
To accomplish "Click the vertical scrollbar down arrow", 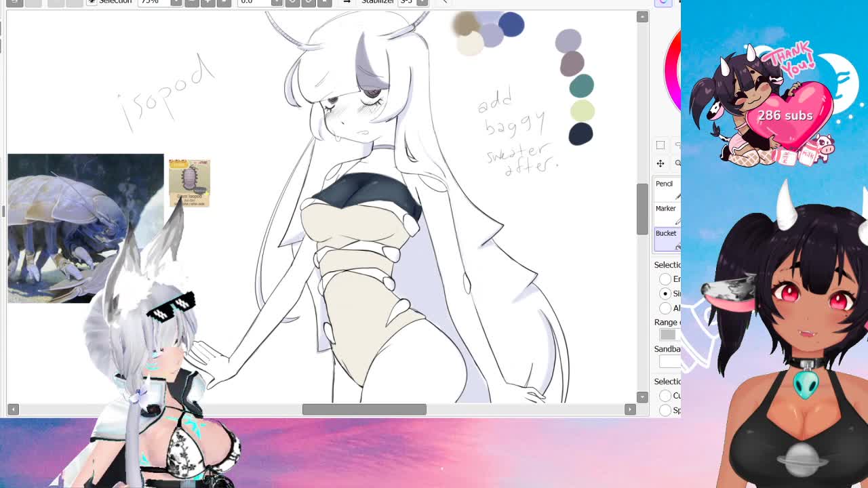I will (x=642, y=396).
